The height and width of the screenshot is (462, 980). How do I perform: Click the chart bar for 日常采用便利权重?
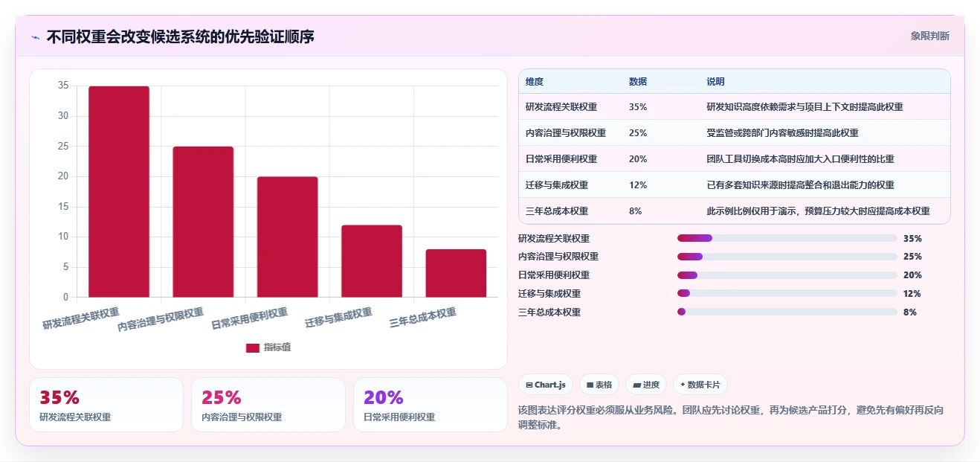tap(287, 237)
